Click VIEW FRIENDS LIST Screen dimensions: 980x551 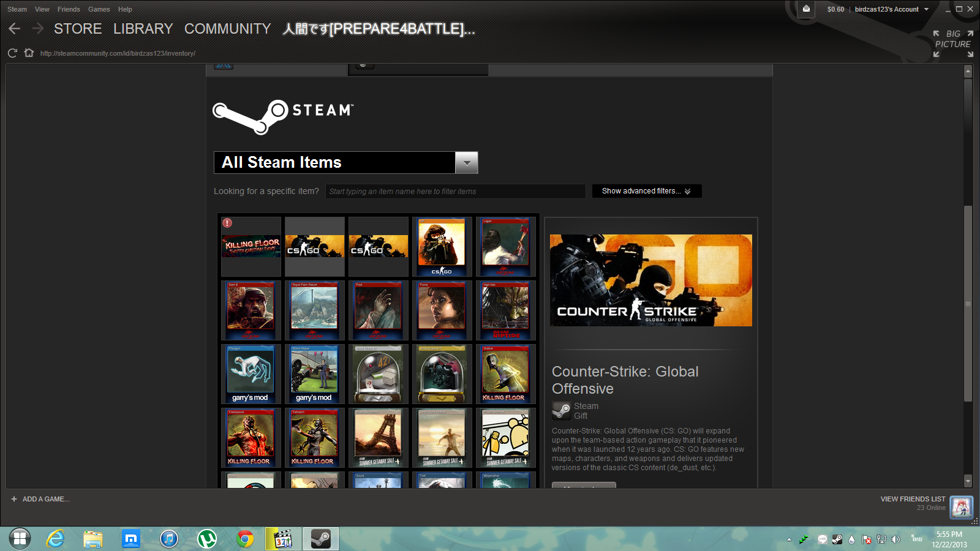913,499
